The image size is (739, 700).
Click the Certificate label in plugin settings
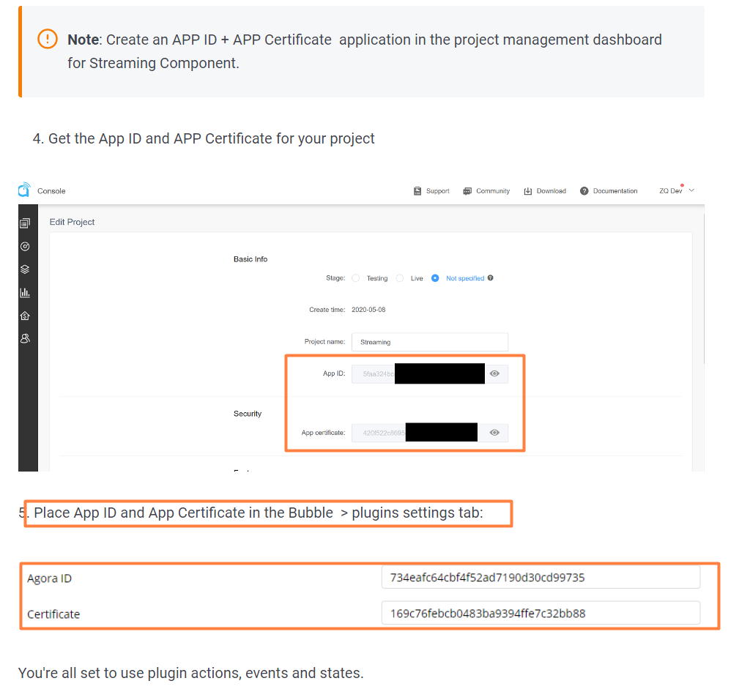53,614
